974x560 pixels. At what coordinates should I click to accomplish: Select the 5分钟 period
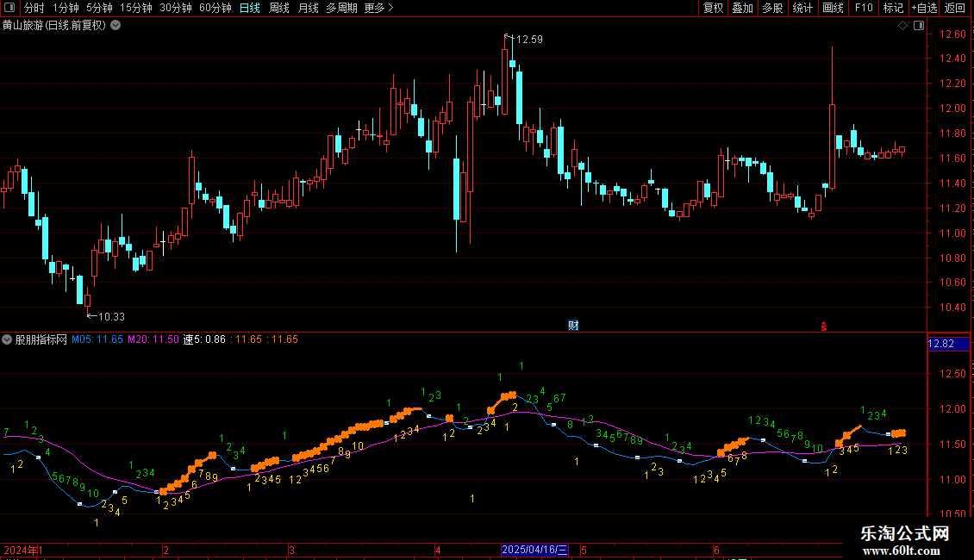(99, 8)
